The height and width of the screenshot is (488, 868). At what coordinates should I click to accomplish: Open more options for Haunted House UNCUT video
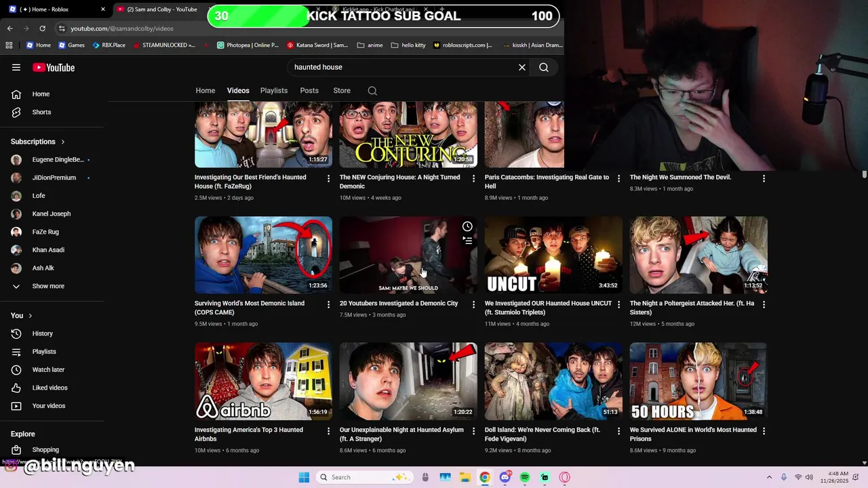click(618, 304)
